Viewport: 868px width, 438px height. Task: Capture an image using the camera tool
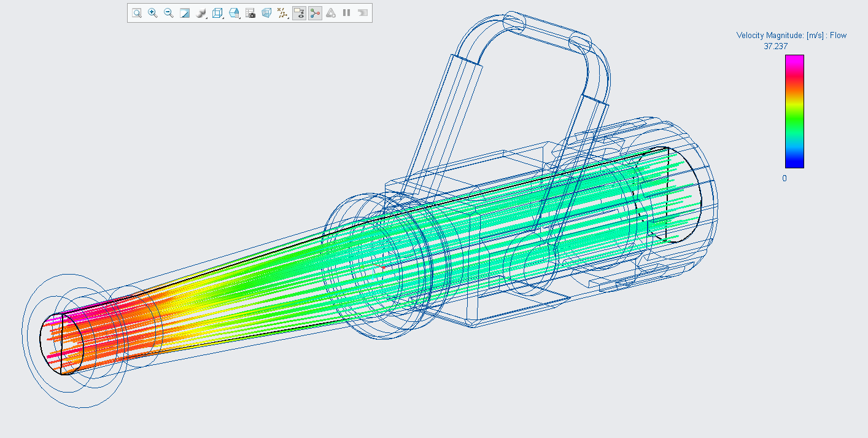[251, 13]
